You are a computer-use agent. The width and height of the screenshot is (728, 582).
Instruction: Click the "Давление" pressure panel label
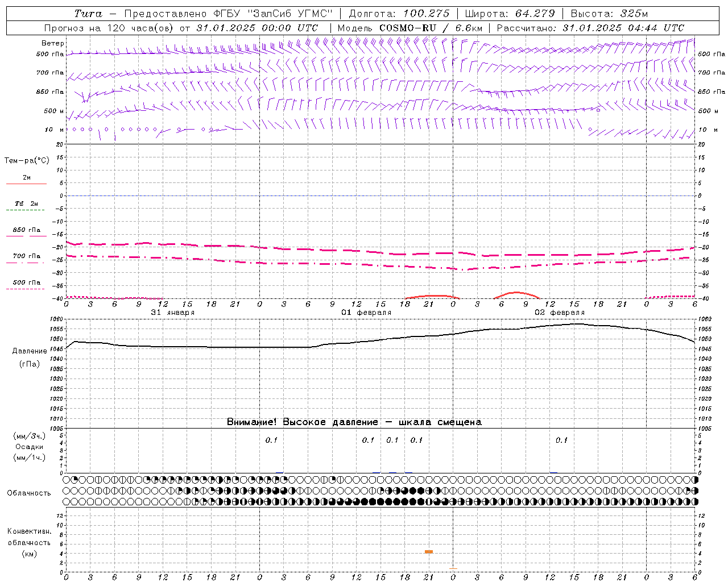30,351
